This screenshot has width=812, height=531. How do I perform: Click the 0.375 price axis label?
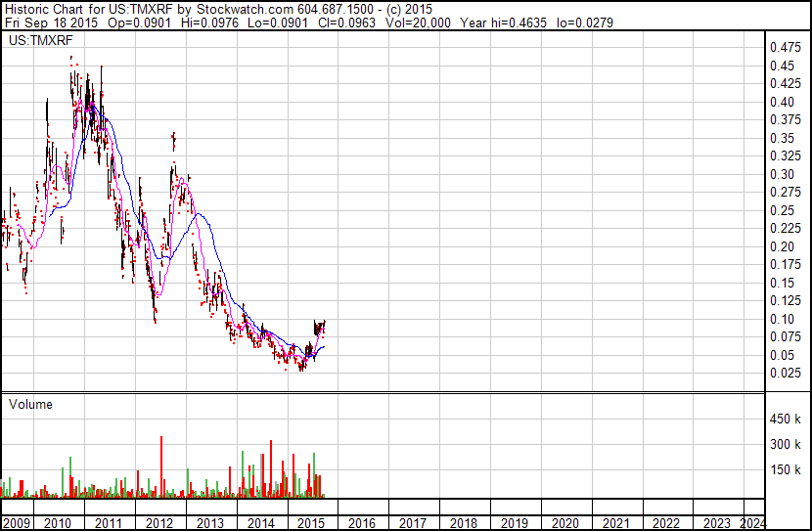[786, 120]
